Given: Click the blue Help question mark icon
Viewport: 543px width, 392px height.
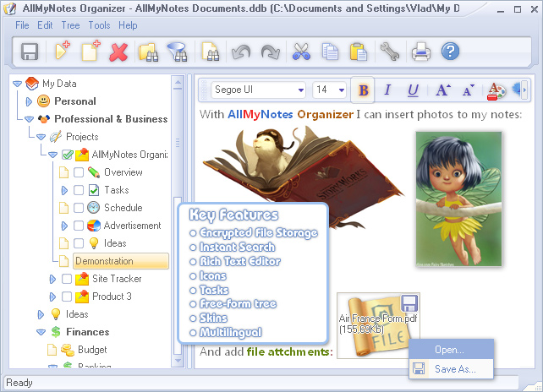Looking at the screenshot, I should pos(450,52).
